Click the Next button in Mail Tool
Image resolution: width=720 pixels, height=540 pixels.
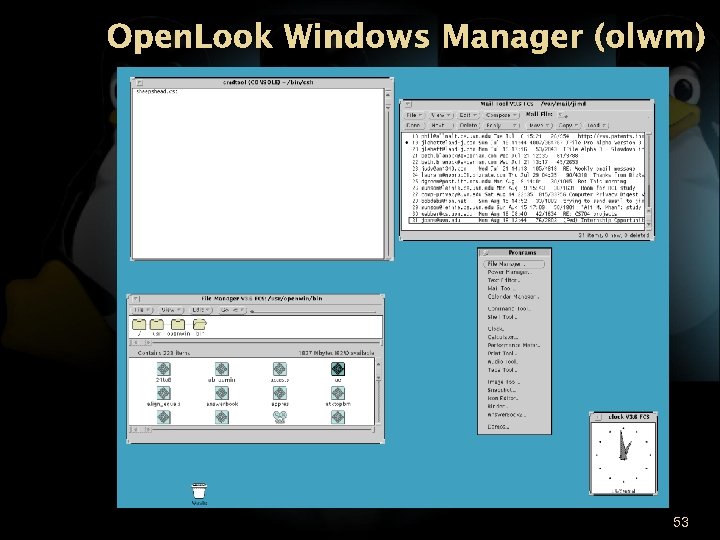pyautogui.click(x=440, y=125)
